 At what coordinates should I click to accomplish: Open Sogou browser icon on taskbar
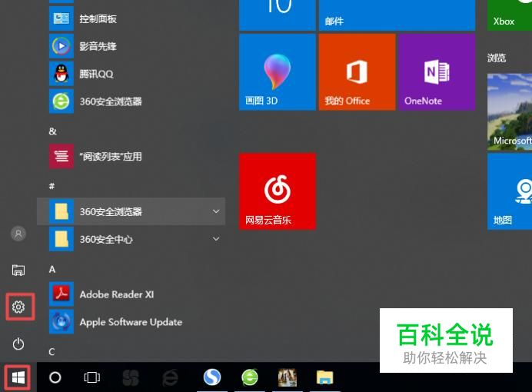click(x=212, y=377)
